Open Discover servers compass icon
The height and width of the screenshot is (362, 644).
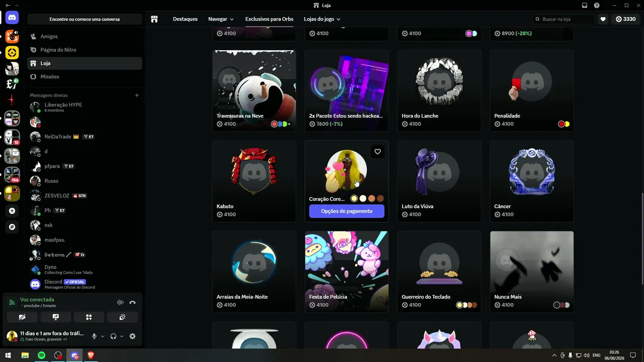12,227
